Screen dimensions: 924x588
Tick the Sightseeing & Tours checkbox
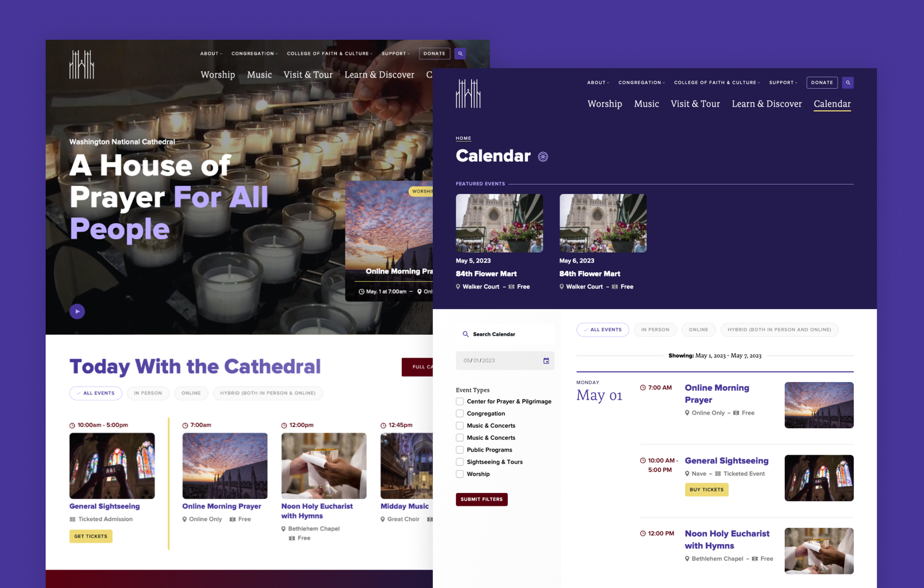coord(460,462)
